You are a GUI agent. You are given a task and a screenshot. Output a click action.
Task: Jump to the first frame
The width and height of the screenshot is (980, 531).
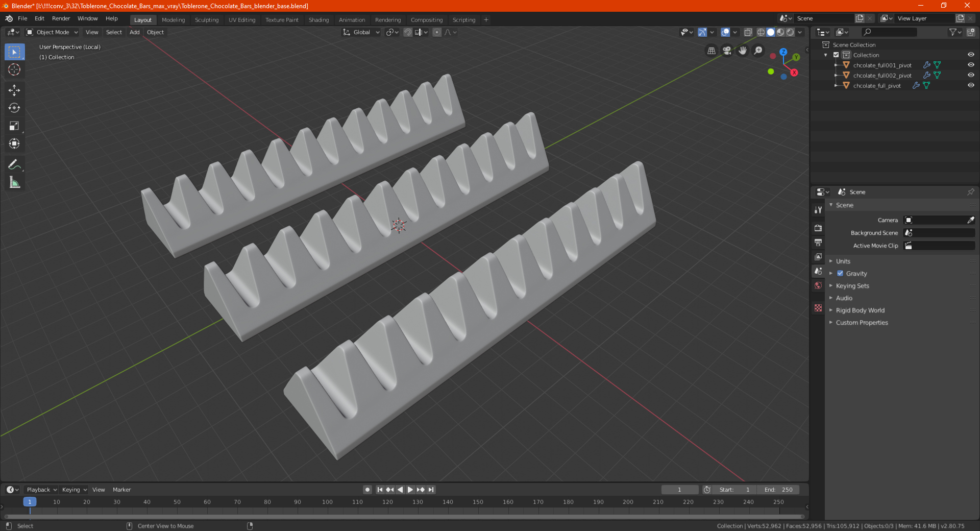[x=380, y=490]
